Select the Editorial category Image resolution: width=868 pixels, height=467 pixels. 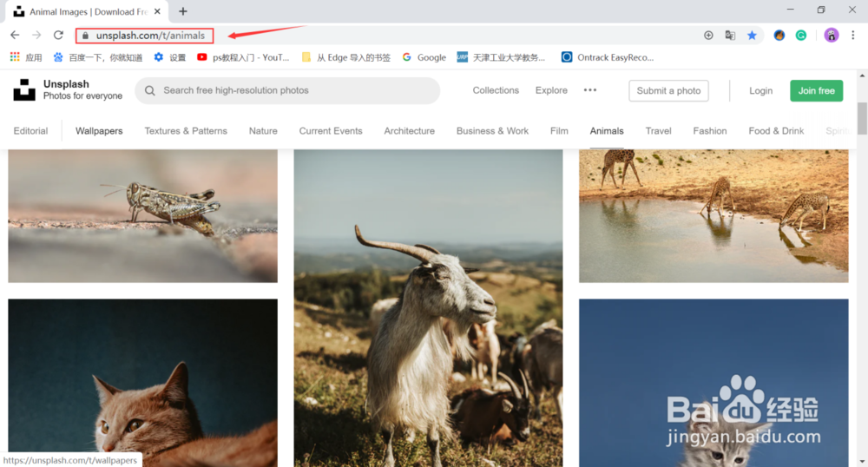(x=30, y=131)
